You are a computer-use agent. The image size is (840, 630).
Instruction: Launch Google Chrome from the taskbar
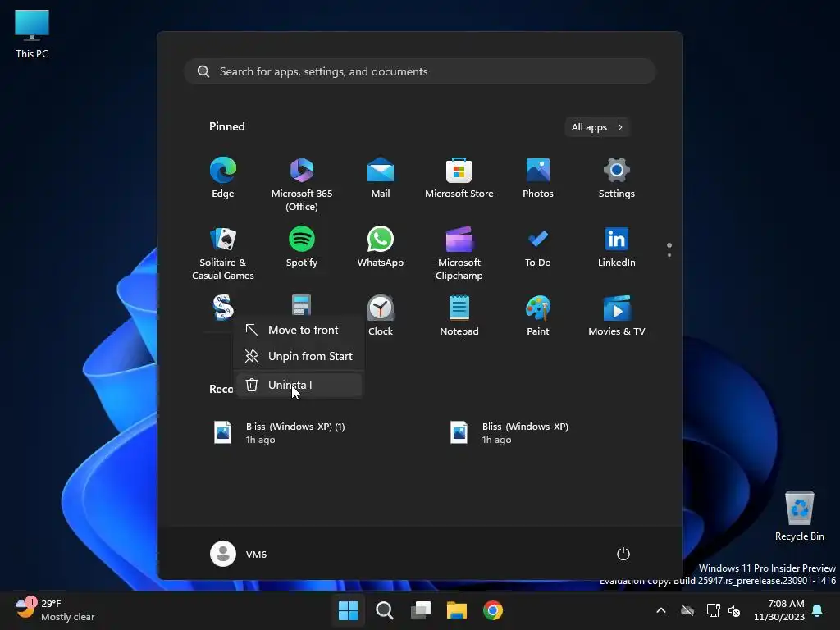(493, 610)
